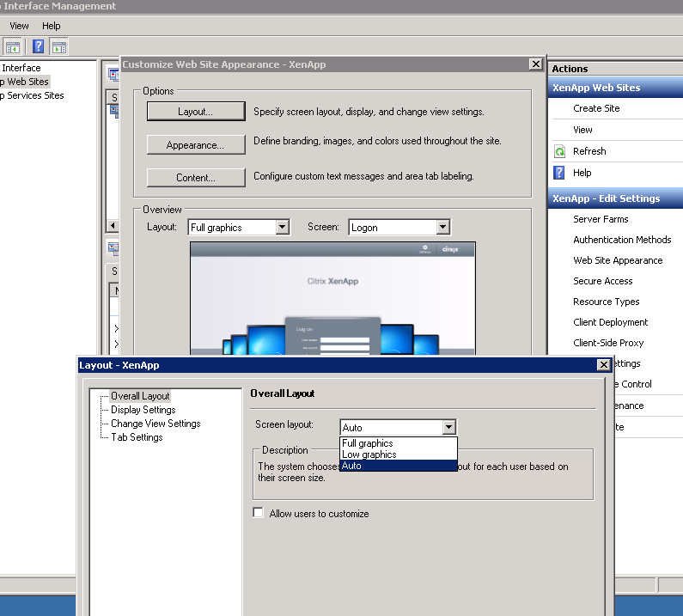
Task: Click Client Deployment action
Action: (x=610, y=322)
